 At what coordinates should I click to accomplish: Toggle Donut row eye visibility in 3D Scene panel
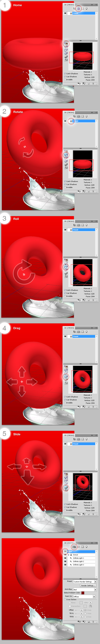(65, 555)
